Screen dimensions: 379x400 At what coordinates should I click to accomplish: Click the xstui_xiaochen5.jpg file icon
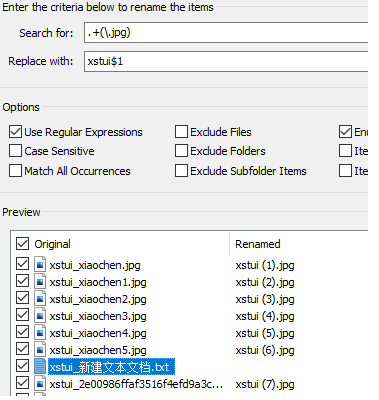40,350
